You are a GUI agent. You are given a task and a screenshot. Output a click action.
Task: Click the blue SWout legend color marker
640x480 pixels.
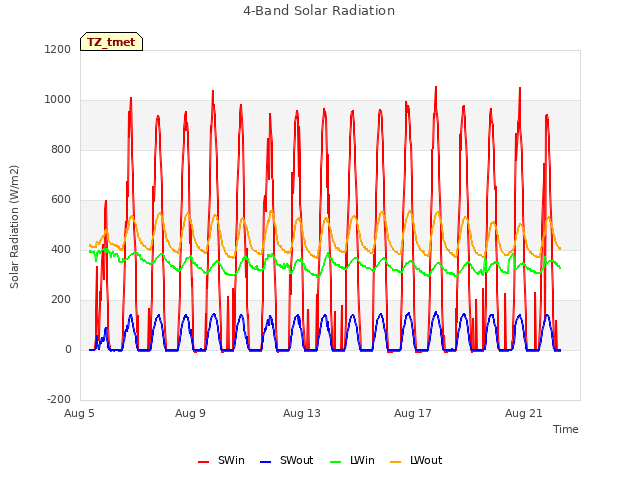(x=265, y=462)
